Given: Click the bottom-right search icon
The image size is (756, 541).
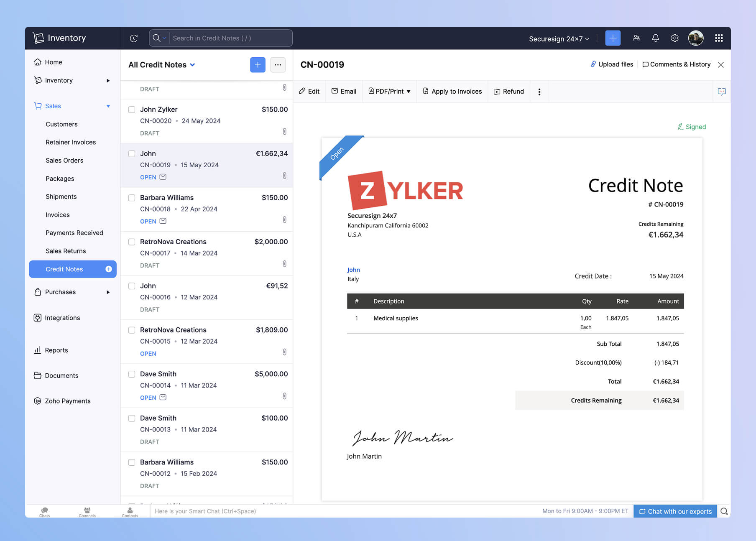Looking at the screenshot, I should pyautogui.click(x=724, y=511).
